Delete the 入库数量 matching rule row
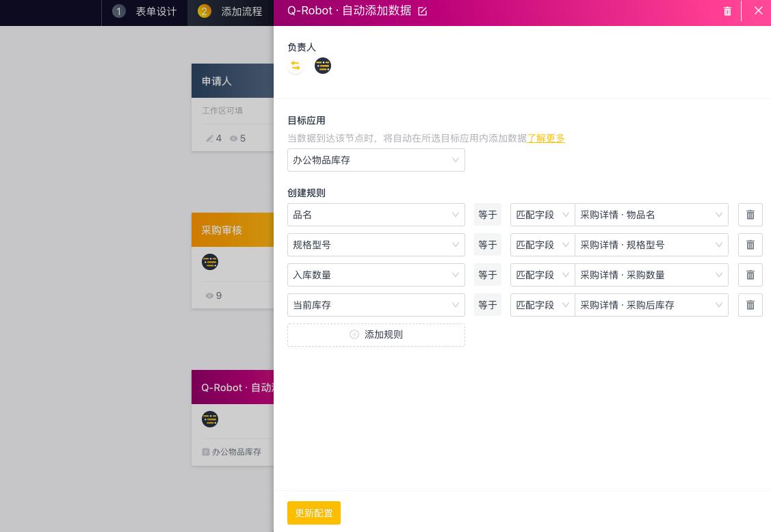This screenshot has width=771, height=532. [x=750, y=275]
